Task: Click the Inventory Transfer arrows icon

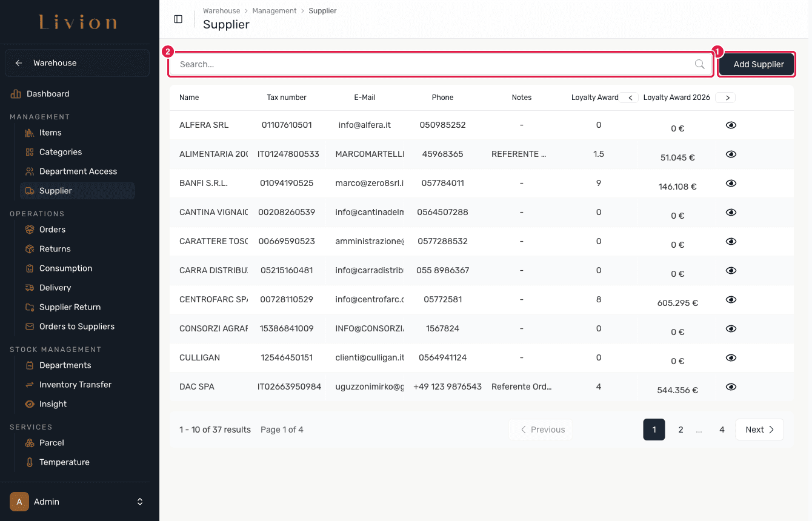Action: coord(29,385)
